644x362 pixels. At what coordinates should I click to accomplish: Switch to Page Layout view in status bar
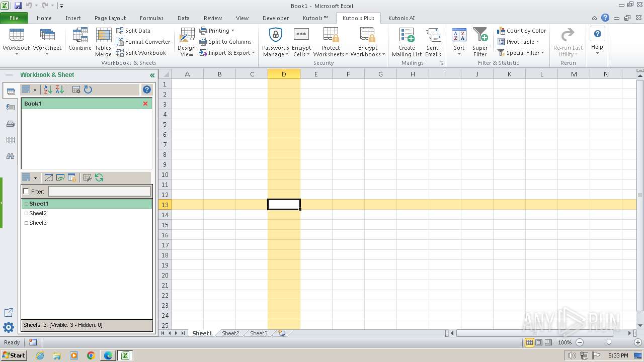click(539, 342)
